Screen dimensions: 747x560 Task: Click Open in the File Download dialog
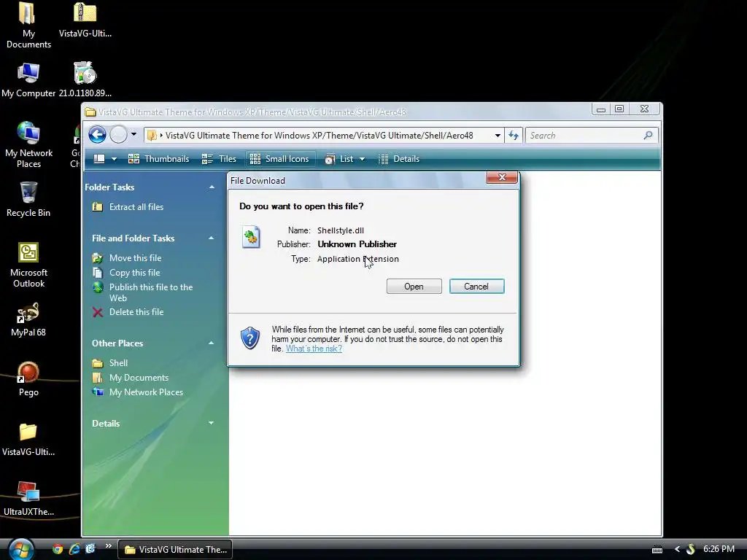coord(414,286)
